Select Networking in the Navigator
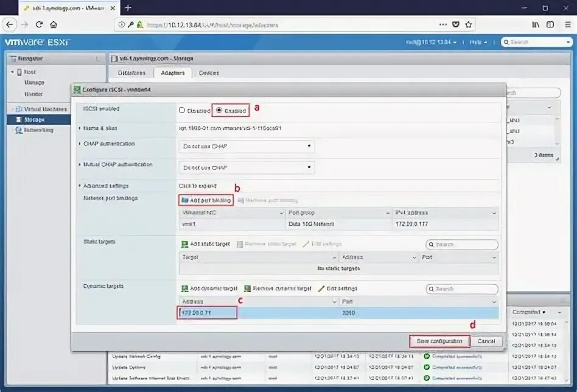This screenshot has width=577, height=392. pyautogui.click(x=38, y=130)
